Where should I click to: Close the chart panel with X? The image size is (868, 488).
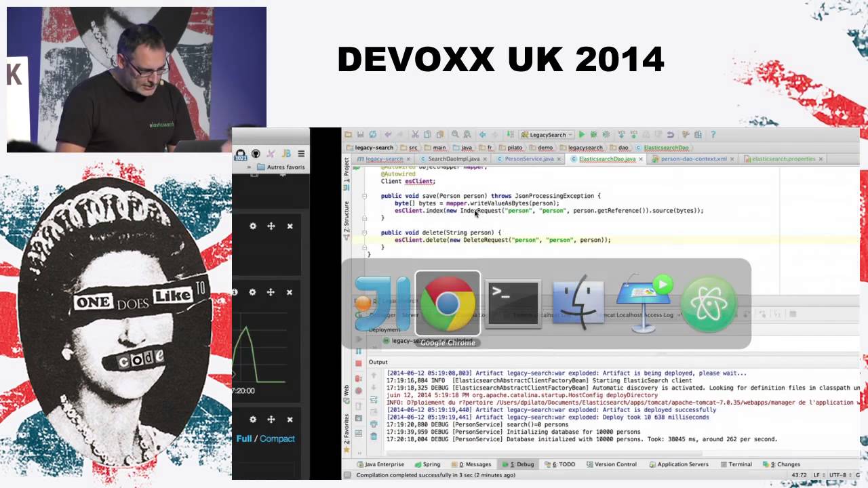[x=289, y=292]
